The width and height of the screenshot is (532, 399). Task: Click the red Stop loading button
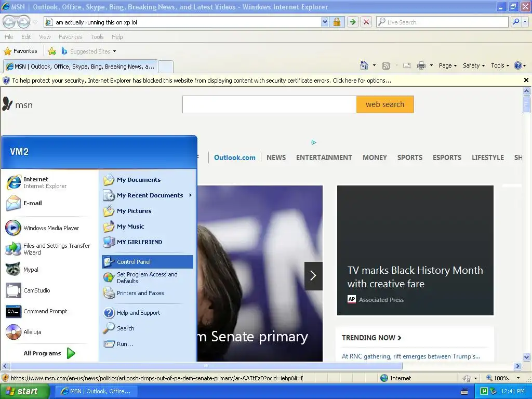366,22
